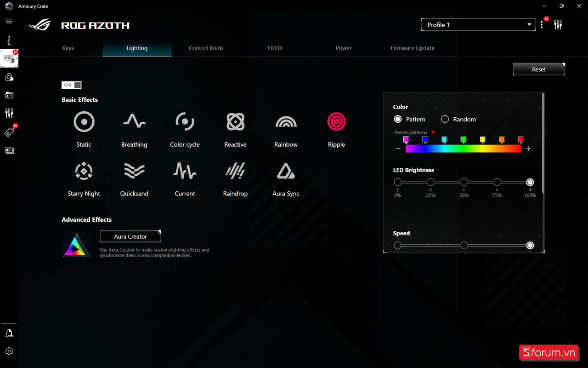Viewport: 588px width, 368px height.
Task: Open the user center notification icon
Action: tap(9, 333)
